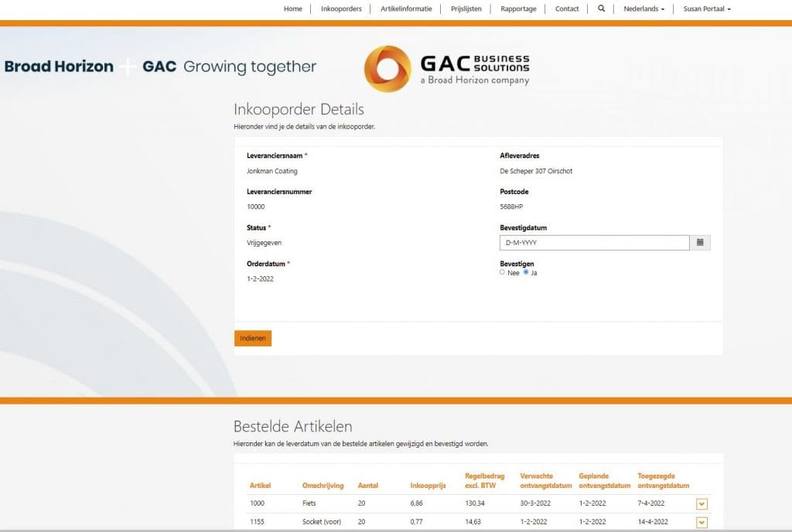The height and width of the screenshot is (532, 792).
Task: Click supplier number value 10000
Action: (x=255, y=206)
